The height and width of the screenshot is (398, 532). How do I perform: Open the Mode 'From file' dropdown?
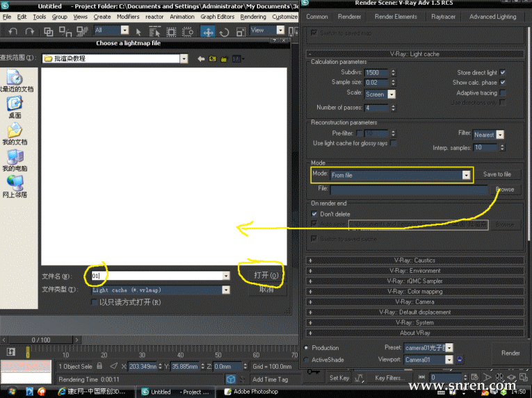pos(466,175)
